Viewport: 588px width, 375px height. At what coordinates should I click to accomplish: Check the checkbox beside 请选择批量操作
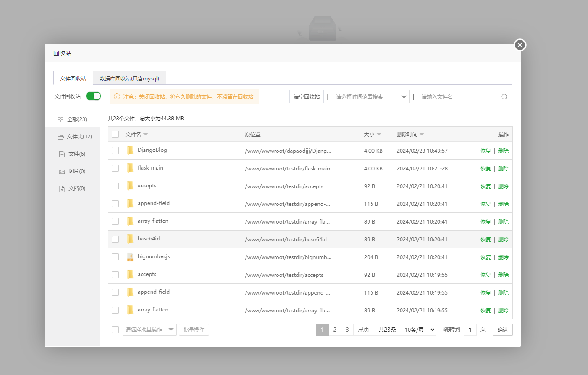[115, 330]
